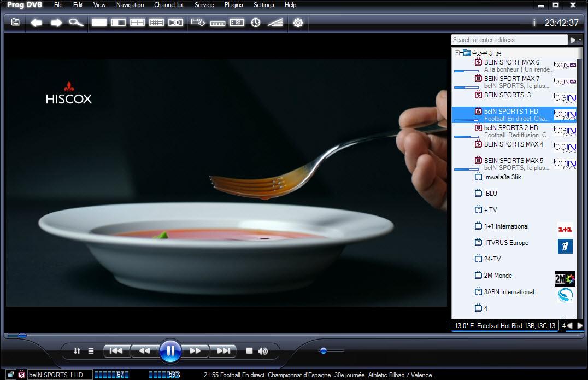Open the Settings menu
Viewport: 588px width, 380px height.
pos(263,5)
